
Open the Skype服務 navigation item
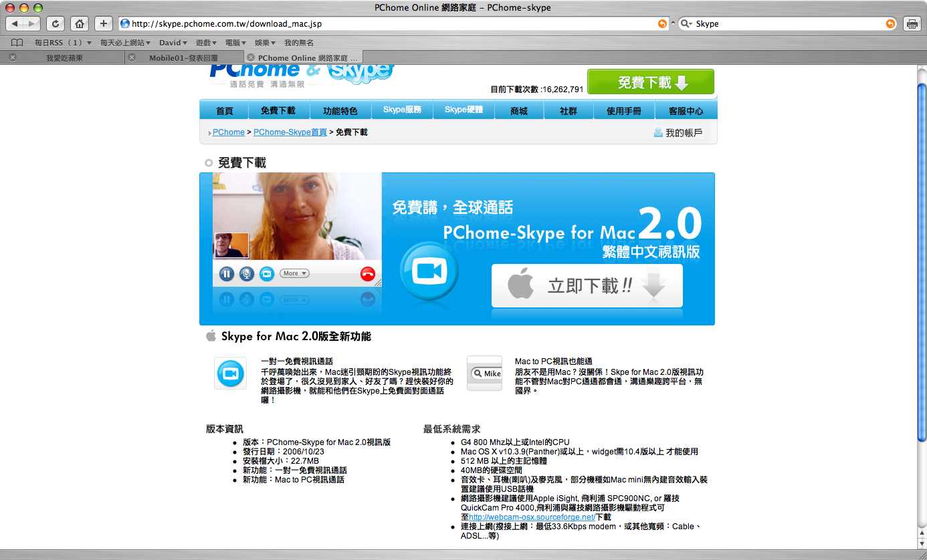(403, 110)
